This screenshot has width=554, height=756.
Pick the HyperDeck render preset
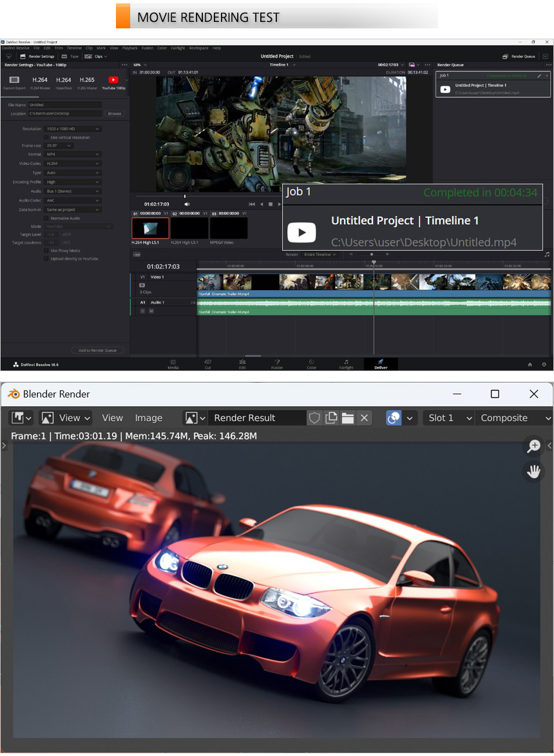(x=64, y=82)
